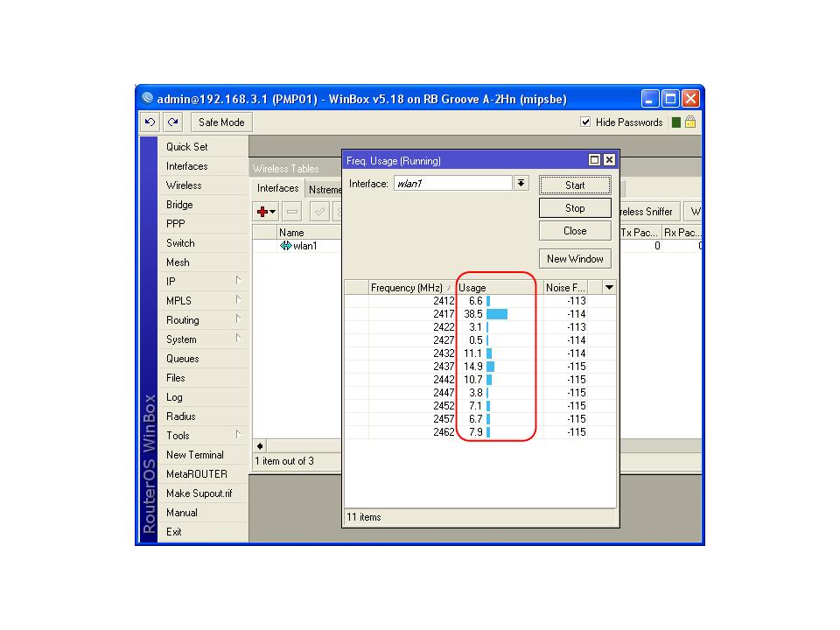Click noise floor value -113 for 2412

click(577, 301)
